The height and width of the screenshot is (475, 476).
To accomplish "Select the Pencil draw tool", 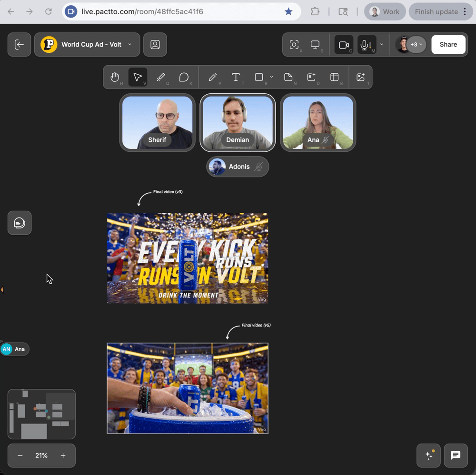I will tap(213, 77).
